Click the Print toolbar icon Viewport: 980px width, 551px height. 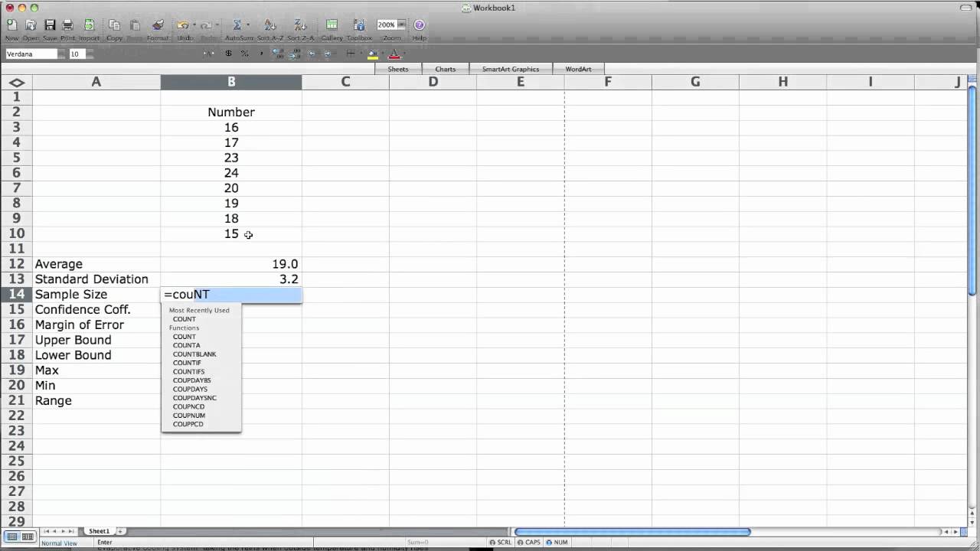click(x=67, y=25)
